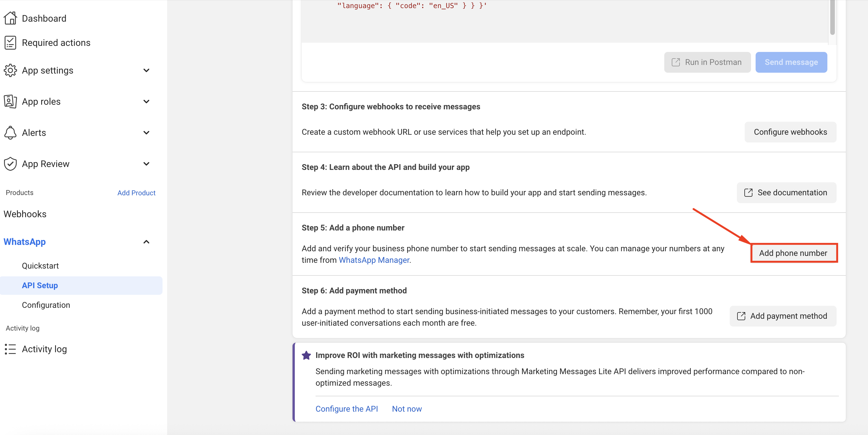
Task: Expand the App Review chevron
Action: click(146, 164)
